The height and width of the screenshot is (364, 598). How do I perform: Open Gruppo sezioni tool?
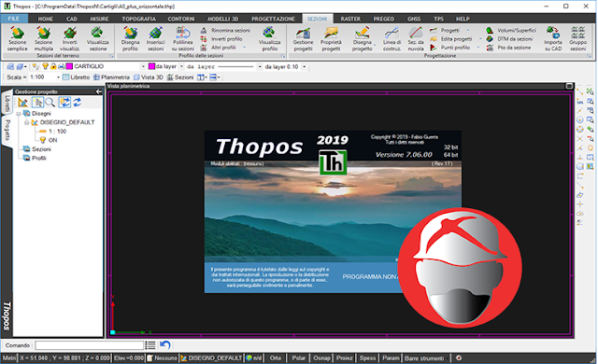577,39
